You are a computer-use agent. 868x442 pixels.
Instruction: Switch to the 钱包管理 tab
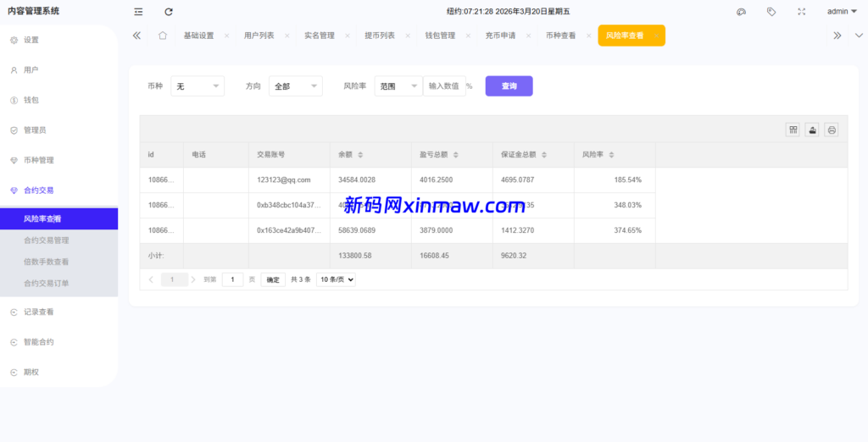(x=440, y=36)
